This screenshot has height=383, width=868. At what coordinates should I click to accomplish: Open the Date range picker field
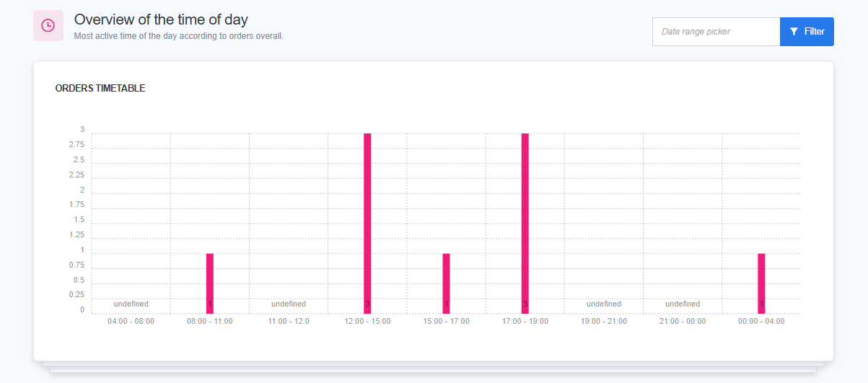tap(716, 32)
